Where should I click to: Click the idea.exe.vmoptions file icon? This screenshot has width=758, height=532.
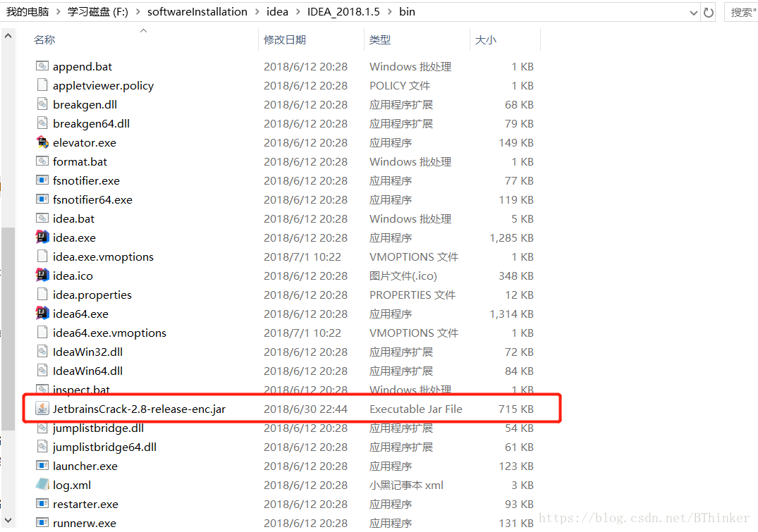point(42,256)
